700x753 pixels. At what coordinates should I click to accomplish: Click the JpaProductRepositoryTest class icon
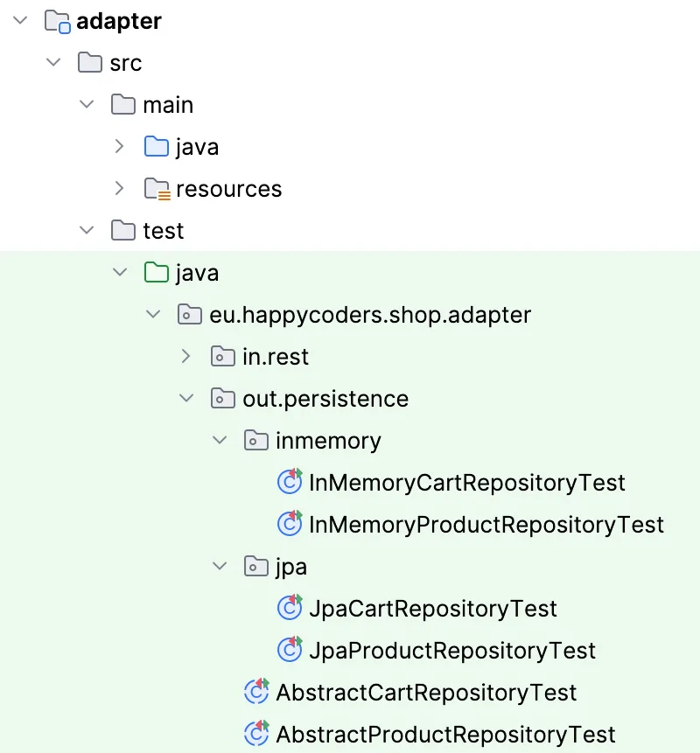290,649
